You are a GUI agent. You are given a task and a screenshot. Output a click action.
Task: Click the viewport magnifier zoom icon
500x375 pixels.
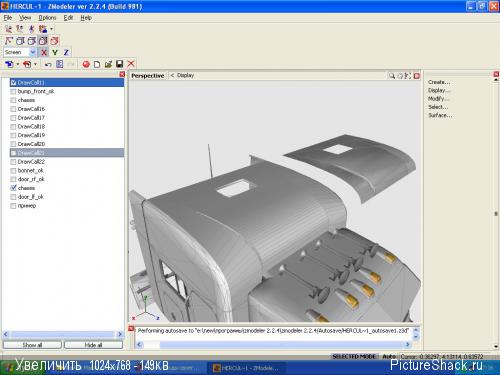392,76
